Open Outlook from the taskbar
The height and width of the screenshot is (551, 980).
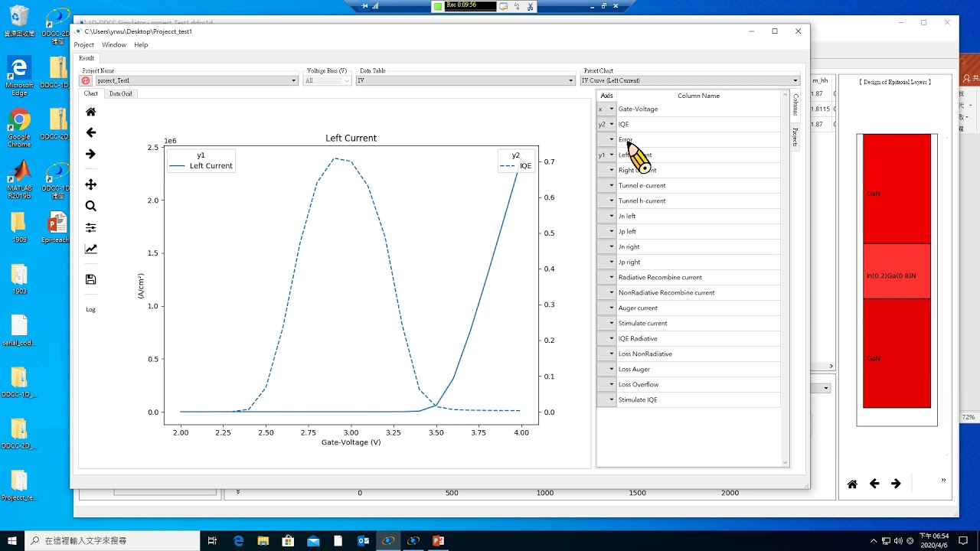pyautogui.click(x=363, y=540)
